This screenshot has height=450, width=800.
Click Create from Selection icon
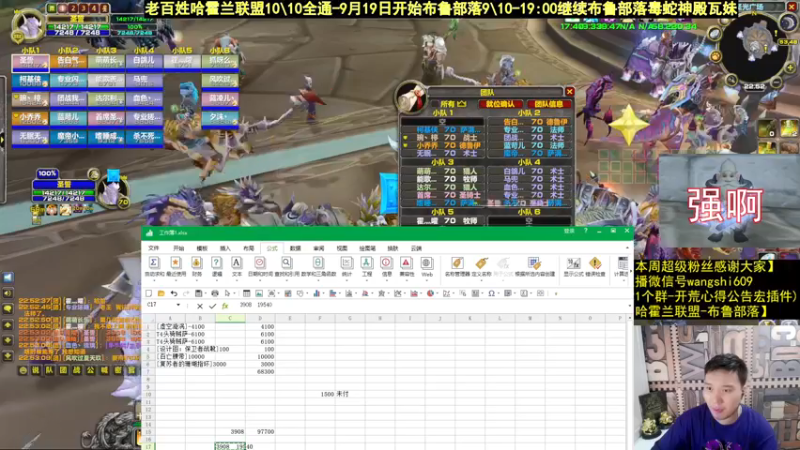coord(534,263)
